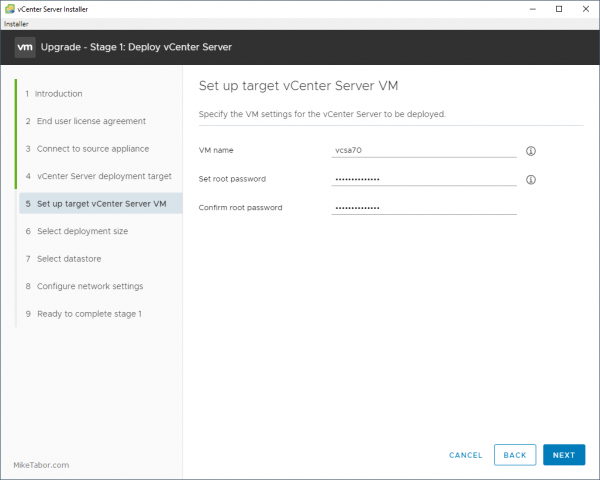Go to step 4 vCenter Server deployment target
The height and width of the screenshot is (480, 600).
pyautogui.click(x=99, y=176)
